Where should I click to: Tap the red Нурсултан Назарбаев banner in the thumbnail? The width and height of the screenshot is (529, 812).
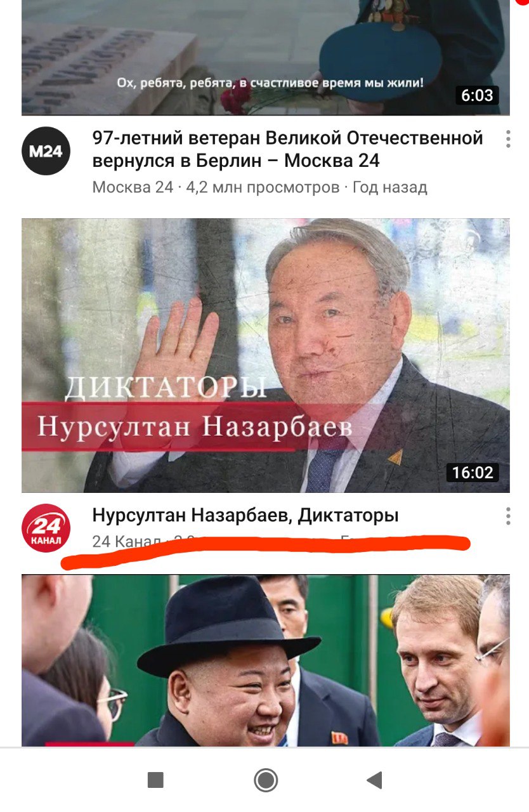[x=193, y=427]
